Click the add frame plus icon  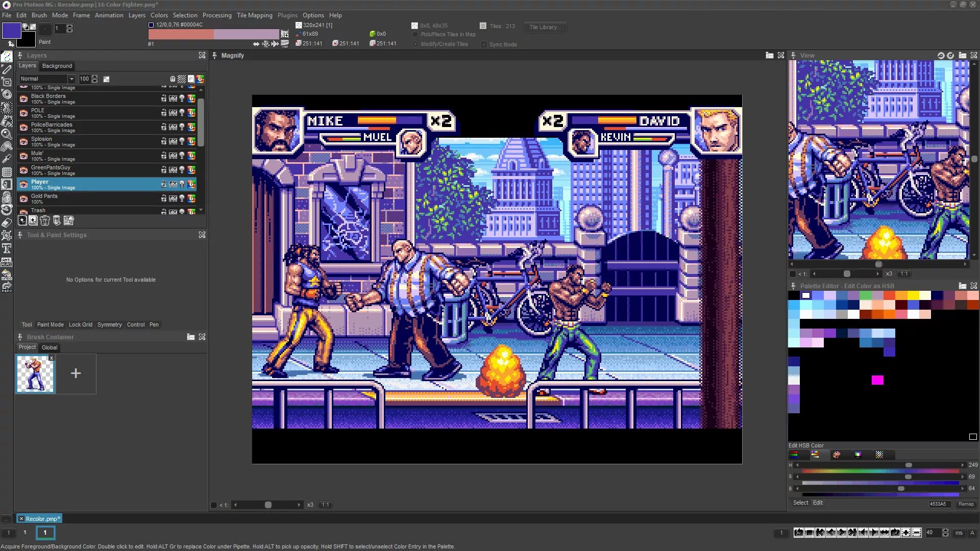pos(906,533)
